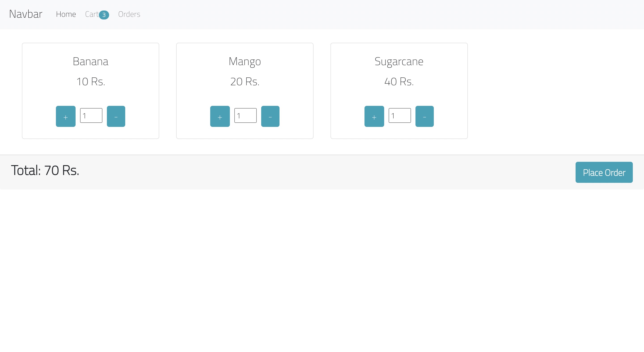Open the Home page from the navbar

point(66,14)
